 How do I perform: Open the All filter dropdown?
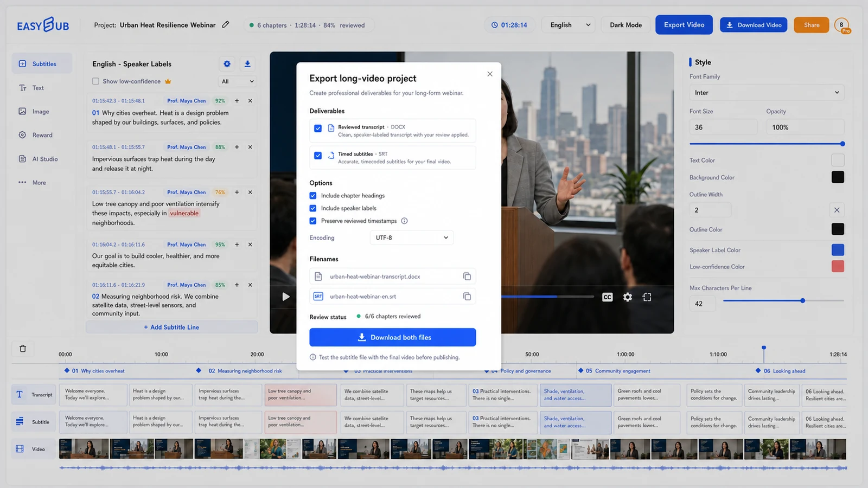point(237,81)
